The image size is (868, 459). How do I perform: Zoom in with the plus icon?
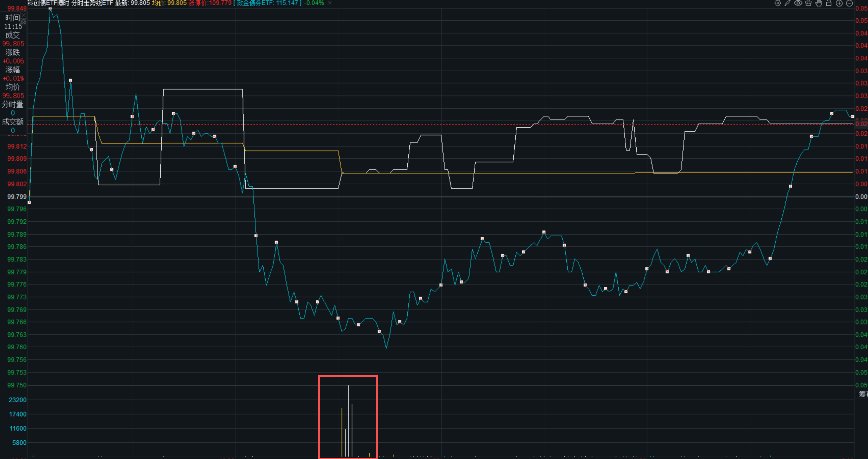coord(839,3)
